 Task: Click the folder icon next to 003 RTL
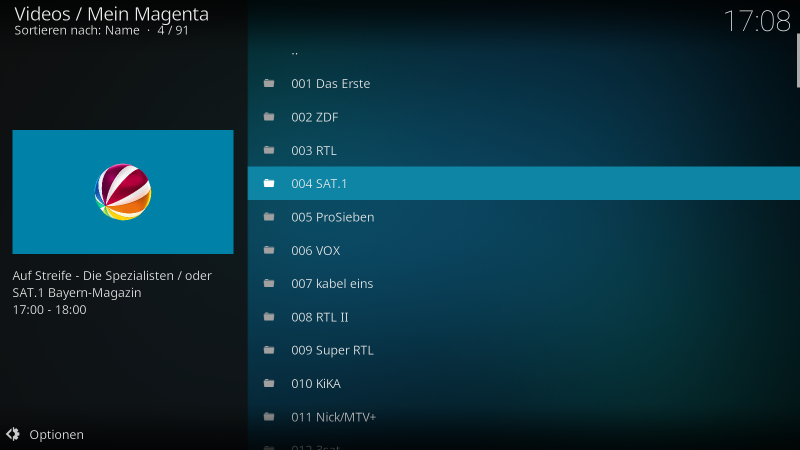tap(269, 150)
